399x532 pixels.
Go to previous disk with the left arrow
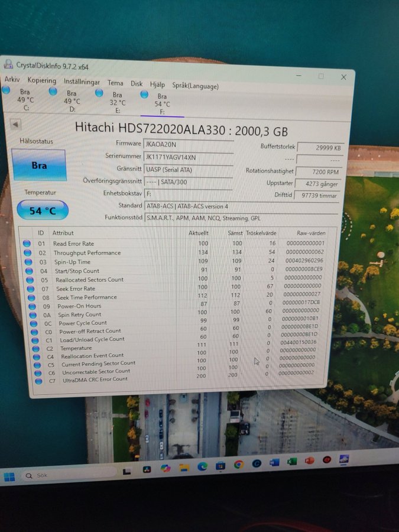click(x=15, y=125)
